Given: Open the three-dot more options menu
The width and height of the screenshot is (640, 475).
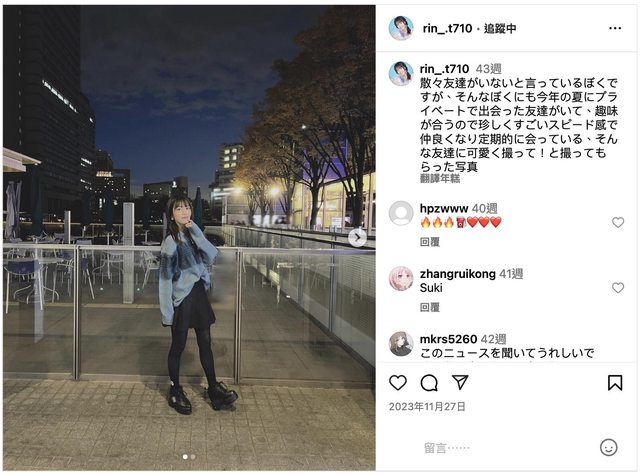Looking at the screenshot, I should click(x=615, y=28).
